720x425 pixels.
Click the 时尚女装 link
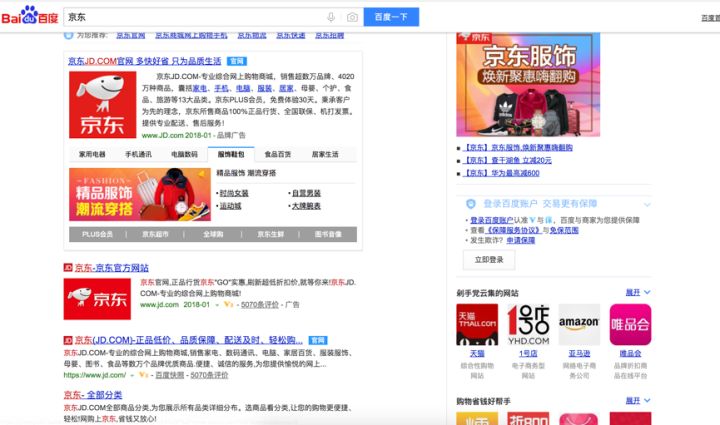[234, 193]
